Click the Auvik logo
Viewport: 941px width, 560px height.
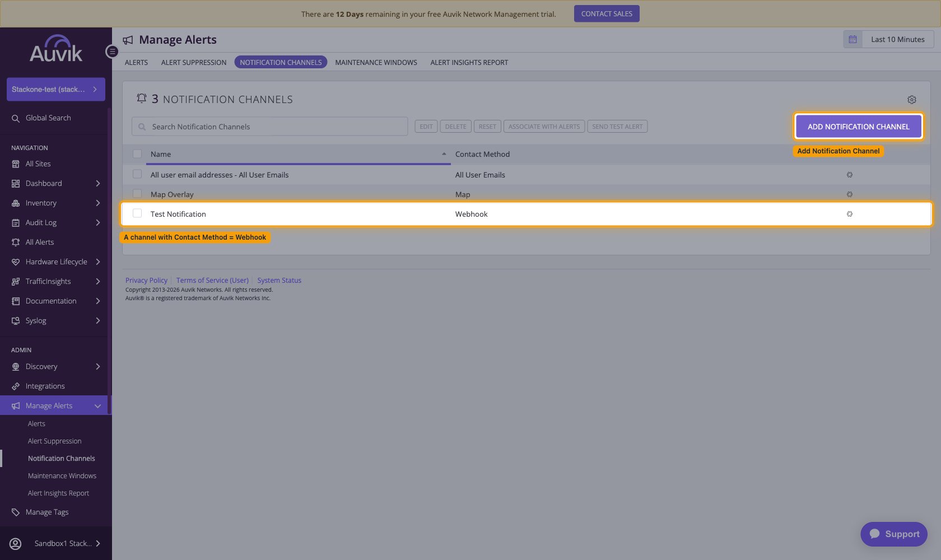(55, 49)
